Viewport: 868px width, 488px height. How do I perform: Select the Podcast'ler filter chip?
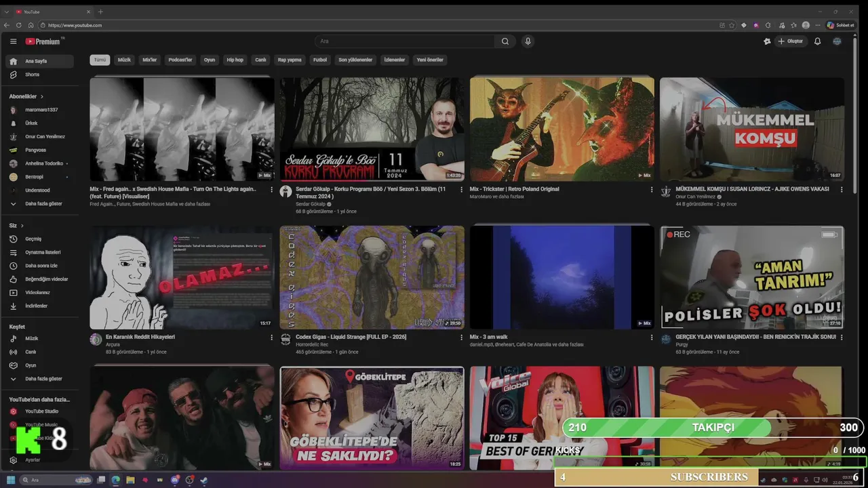[180, 60]
